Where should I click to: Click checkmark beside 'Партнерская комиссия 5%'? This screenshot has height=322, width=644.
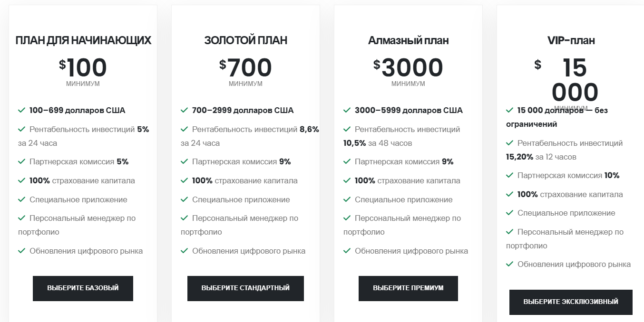(x=21, y=161)
